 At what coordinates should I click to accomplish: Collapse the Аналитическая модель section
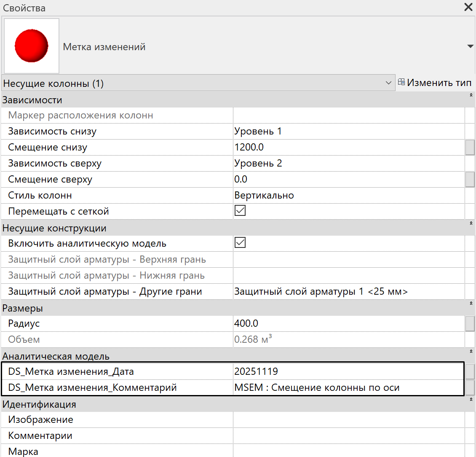coord(471,352)
